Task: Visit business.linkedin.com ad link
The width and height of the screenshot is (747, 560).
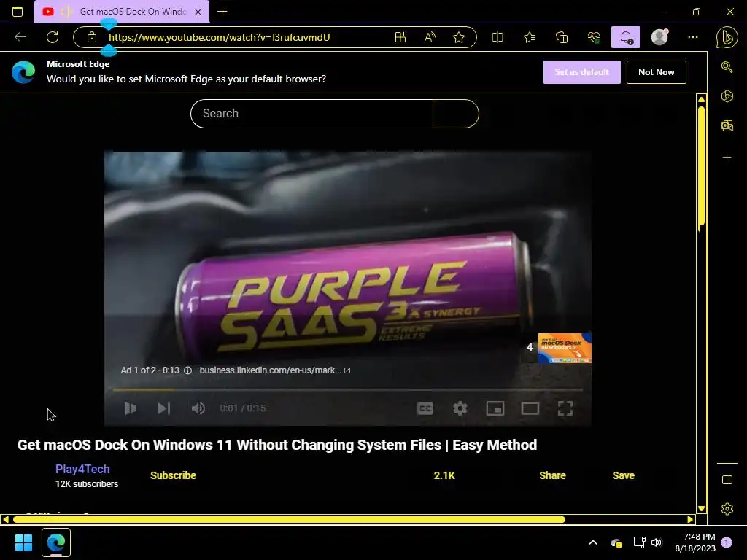Action: (275, 370)
